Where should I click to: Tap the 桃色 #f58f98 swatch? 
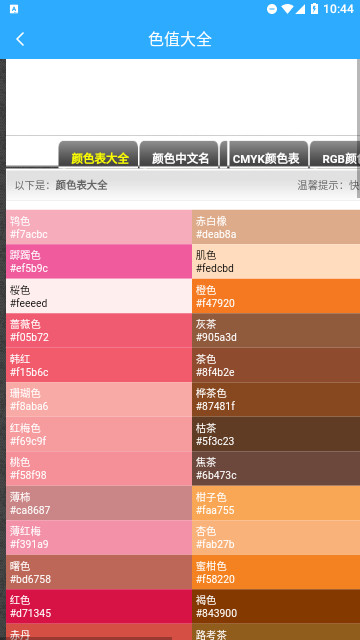(x=99, y=469)
